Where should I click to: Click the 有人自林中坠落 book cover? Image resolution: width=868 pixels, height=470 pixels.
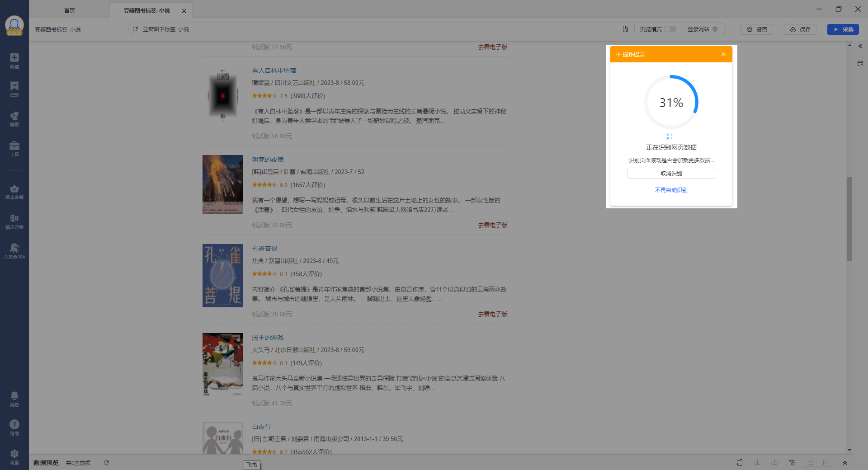[223, 94]
